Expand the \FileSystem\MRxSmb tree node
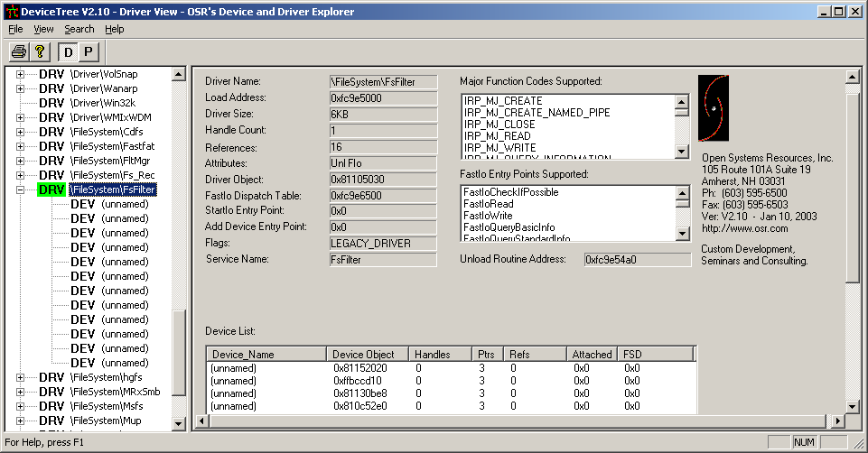The image size is (868, 453). tap(20, 392)
